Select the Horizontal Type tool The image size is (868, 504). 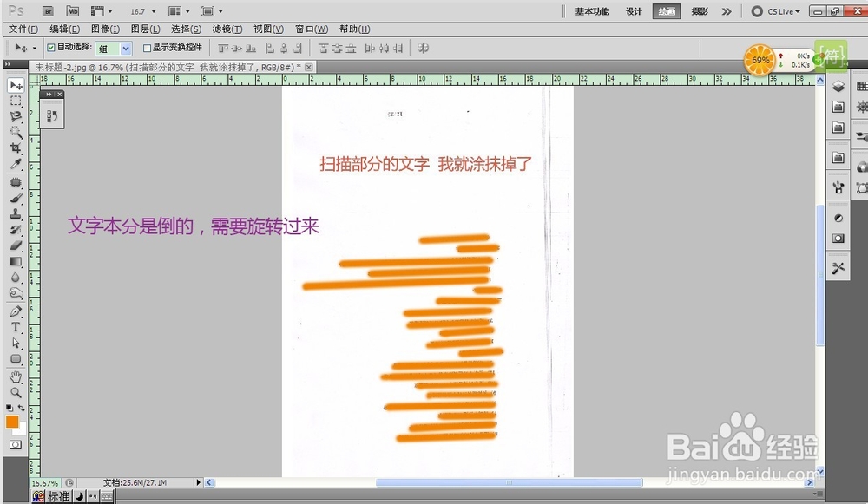click(x=16, y=327)
